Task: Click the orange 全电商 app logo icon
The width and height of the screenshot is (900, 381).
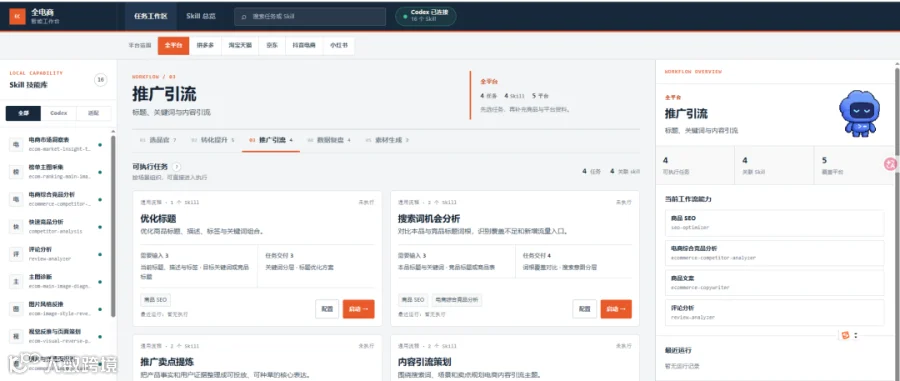Action: pyautogui.click(x=17, y=16)
